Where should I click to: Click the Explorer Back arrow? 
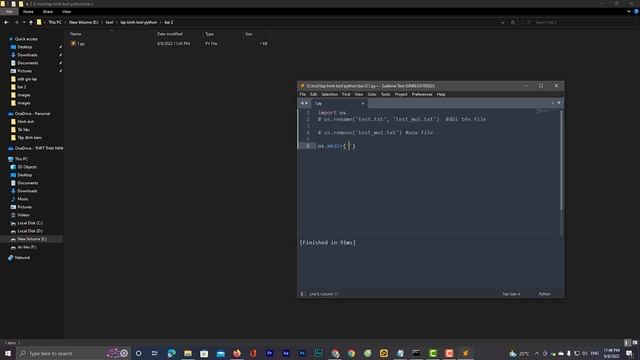click(x=6, y=22)
